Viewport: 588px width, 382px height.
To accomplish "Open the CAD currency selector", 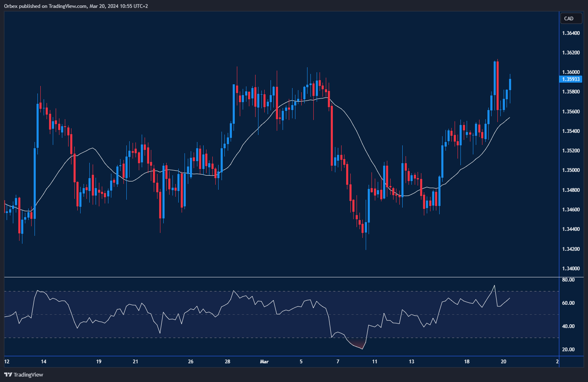I will (571, 18).
